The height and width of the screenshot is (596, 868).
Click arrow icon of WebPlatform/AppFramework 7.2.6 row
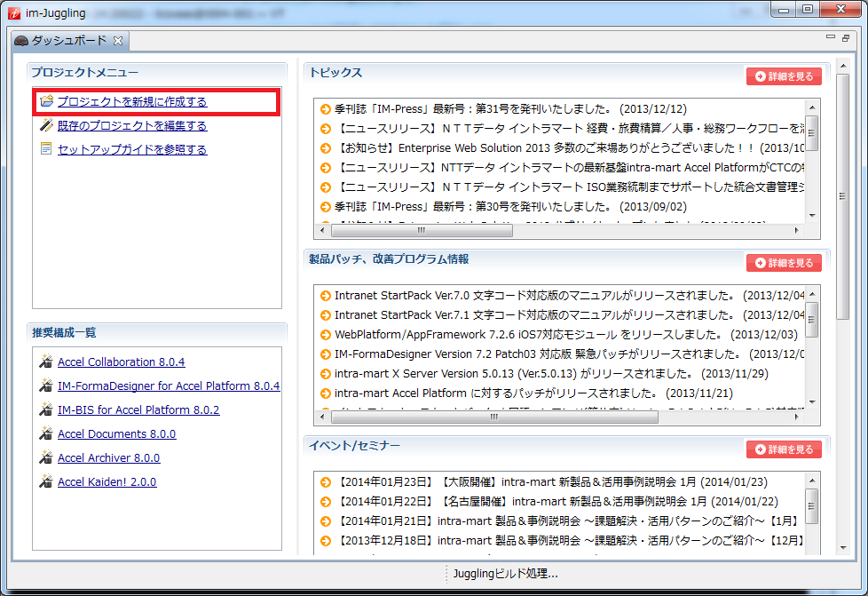pos(326,335)
